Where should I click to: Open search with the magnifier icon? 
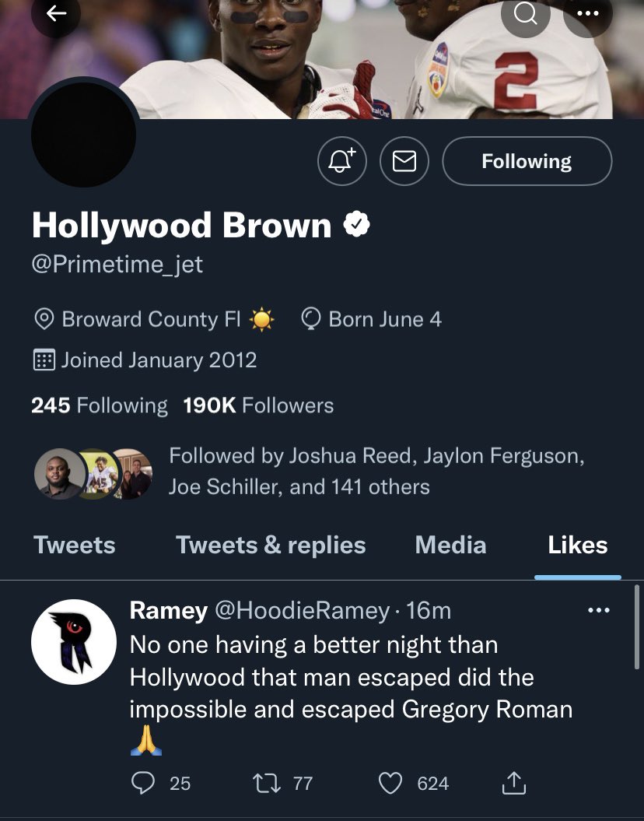[525, 13]
